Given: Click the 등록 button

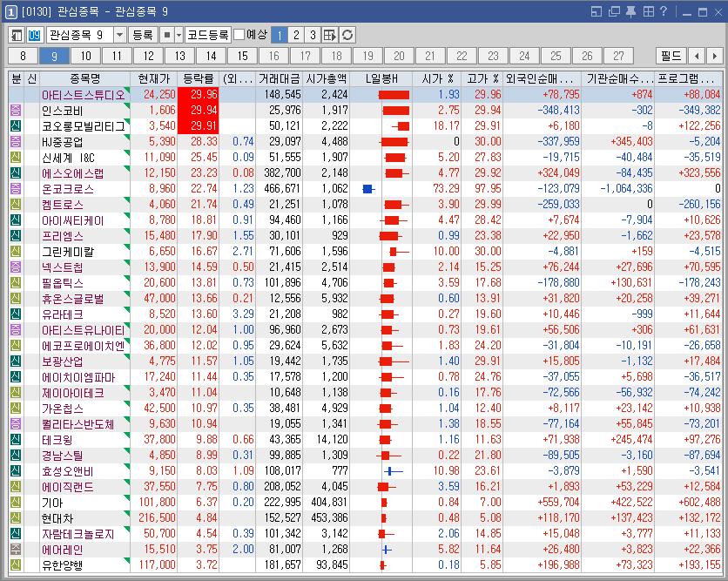Looking at the screenshot, I should tap(143, 35).
